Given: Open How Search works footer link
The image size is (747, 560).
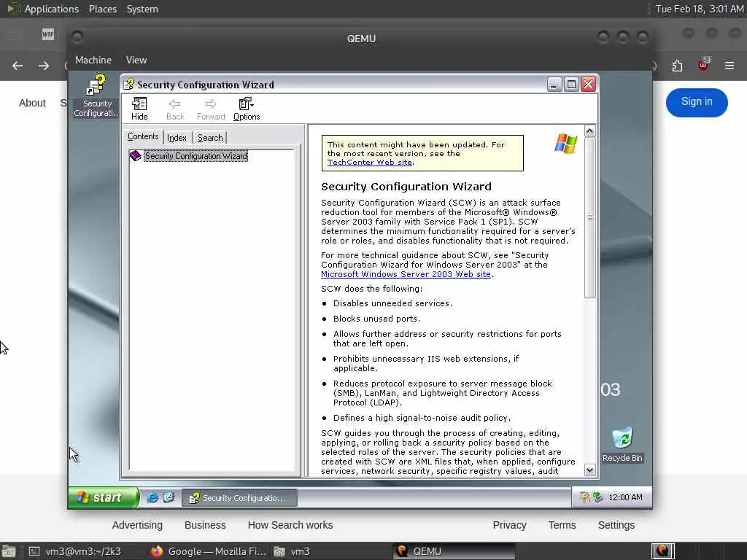Looking at the screenshot, I should 290,525.
